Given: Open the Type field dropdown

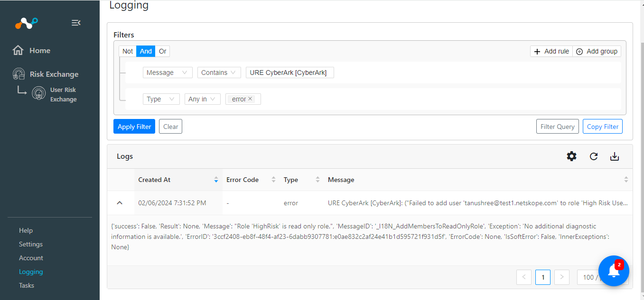Looking at the screenshot, I should (161, 99).
